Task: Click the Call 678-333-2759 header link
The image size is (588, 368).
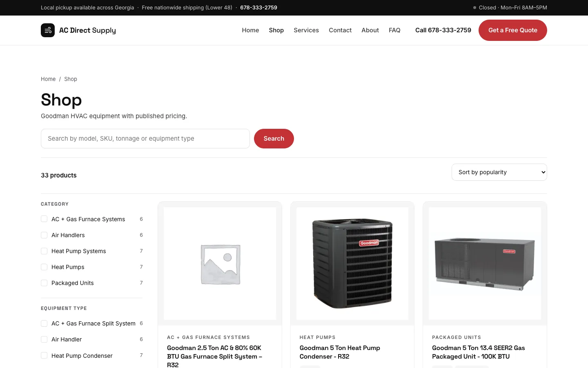Action: [443, 30]
